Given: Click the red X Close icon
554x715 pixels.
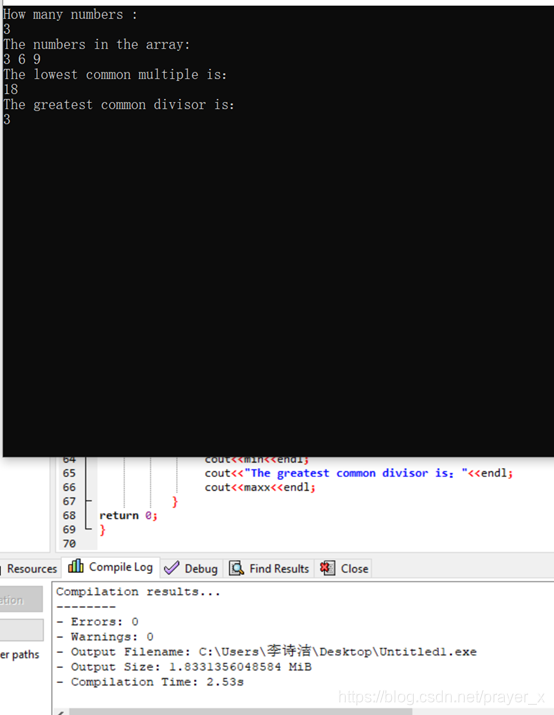Looking at the screenshot, I should coord(327,568).
